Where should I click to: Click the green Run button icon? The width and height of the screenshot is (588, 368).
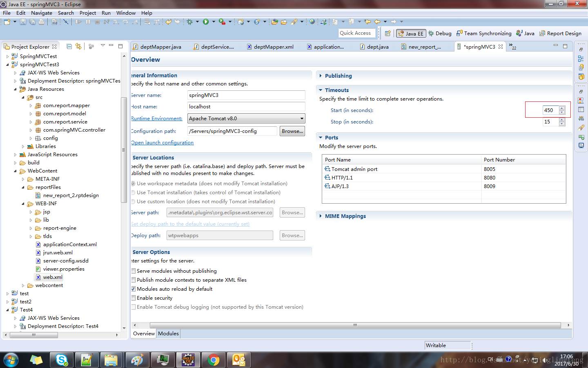[206, 22]
